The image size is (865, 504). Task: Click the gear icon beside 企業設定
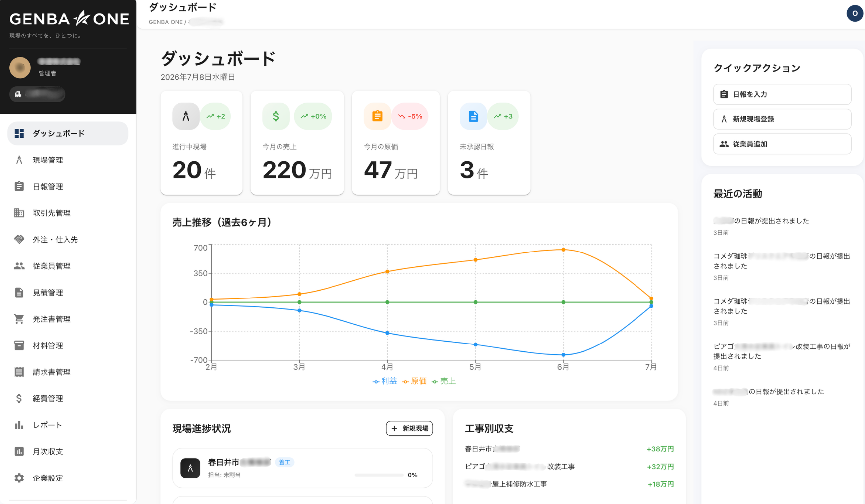point(19,478)
